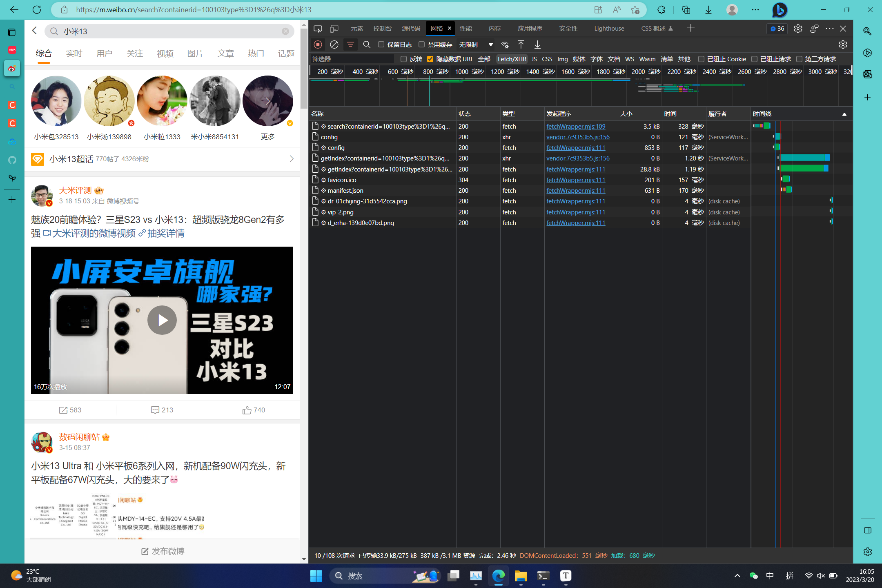Filter requests by Fetch/XHR

click(512, 59)
